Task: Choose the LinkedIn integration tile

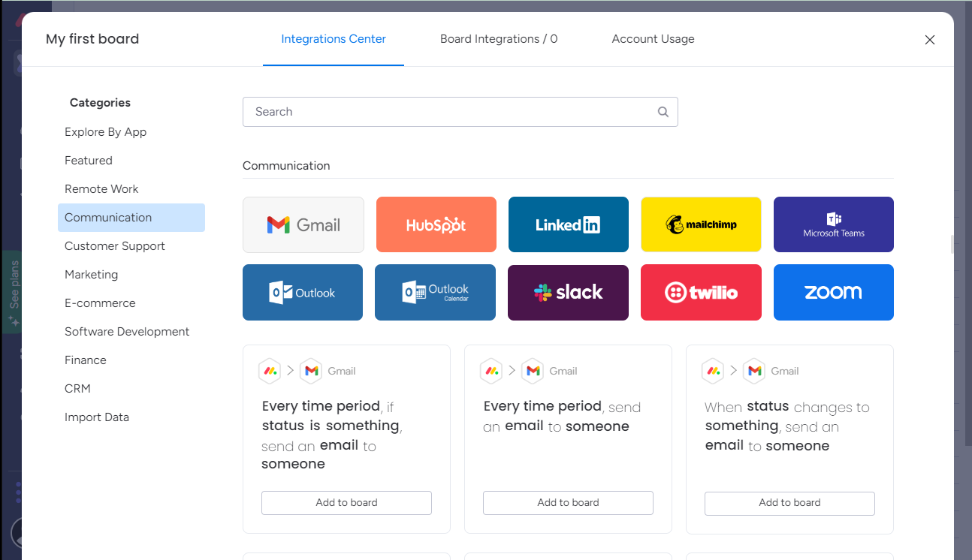Action: 568,224
